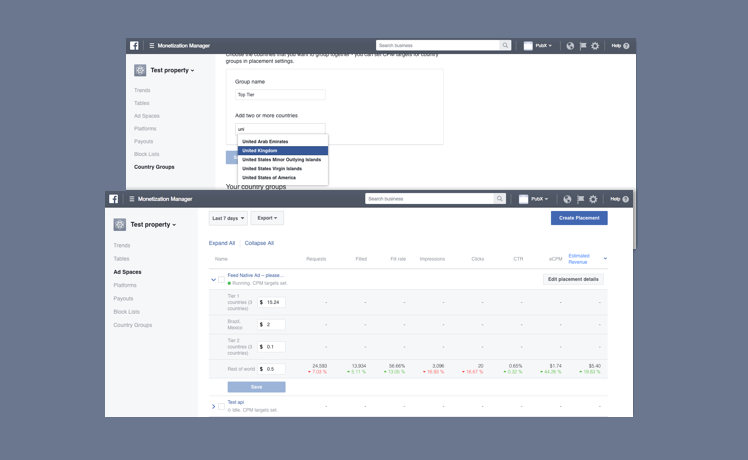Choose United Kingdom from the country suggestions
Image resolution: width=748 pixels, height=460 pixels.
coord(283,151)
